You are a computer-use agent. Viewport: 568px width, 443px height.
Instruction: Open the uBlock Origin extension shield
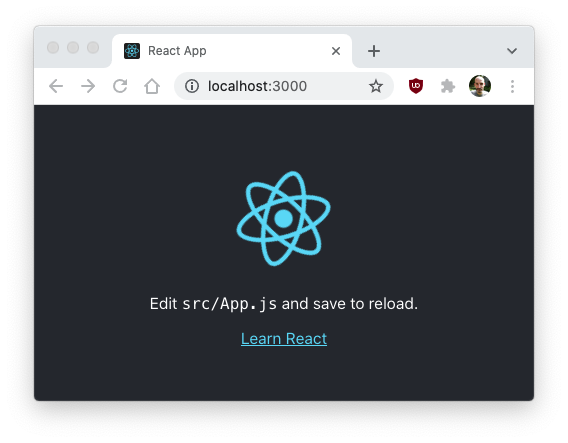point(416,86)
